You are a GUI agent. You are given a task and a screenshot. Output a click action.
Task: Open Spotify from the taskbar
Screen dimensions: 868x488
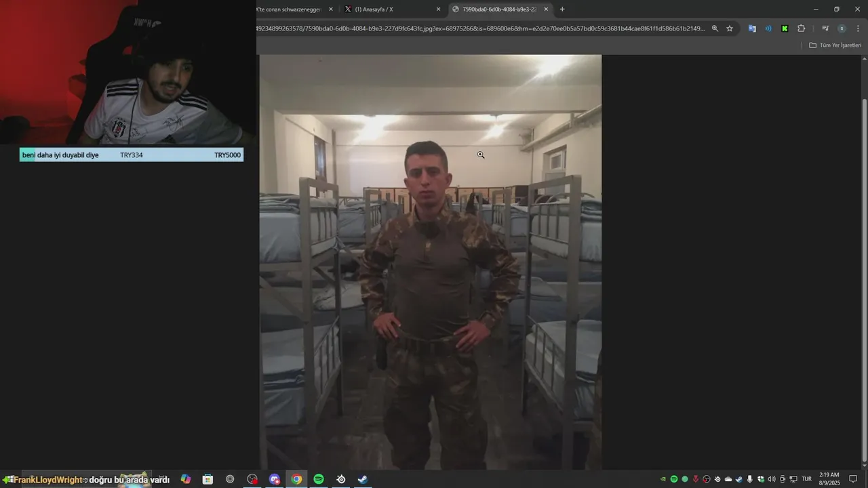point(319,479)
